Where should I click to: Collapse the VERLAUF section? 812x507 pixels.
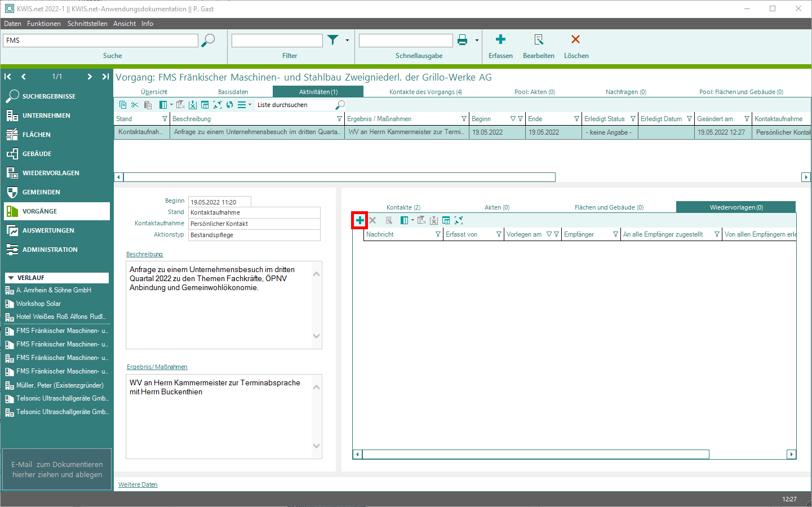[x=11, y=278]
